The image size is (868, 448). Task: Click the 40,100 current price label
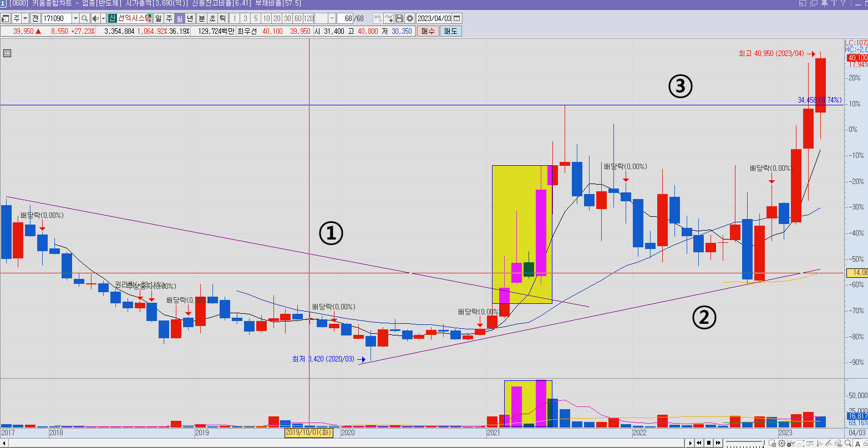856,58
